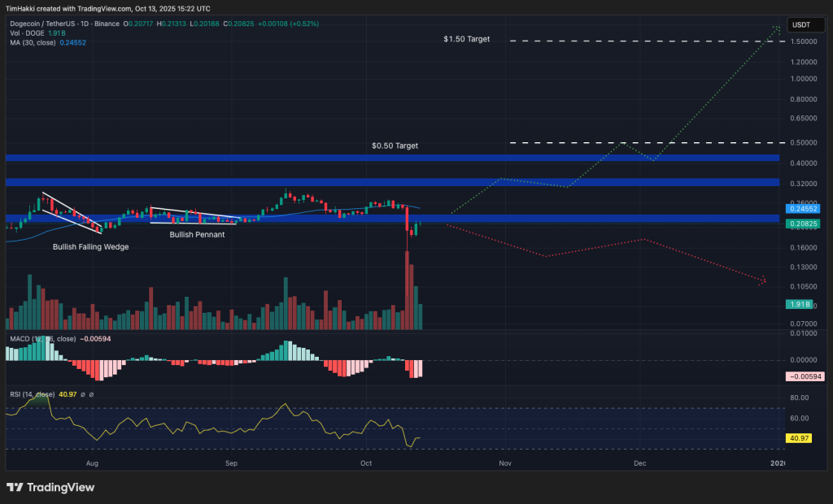Click the USDT currency badge
This screenshot has width=833, height=504.
coord(805,24)
